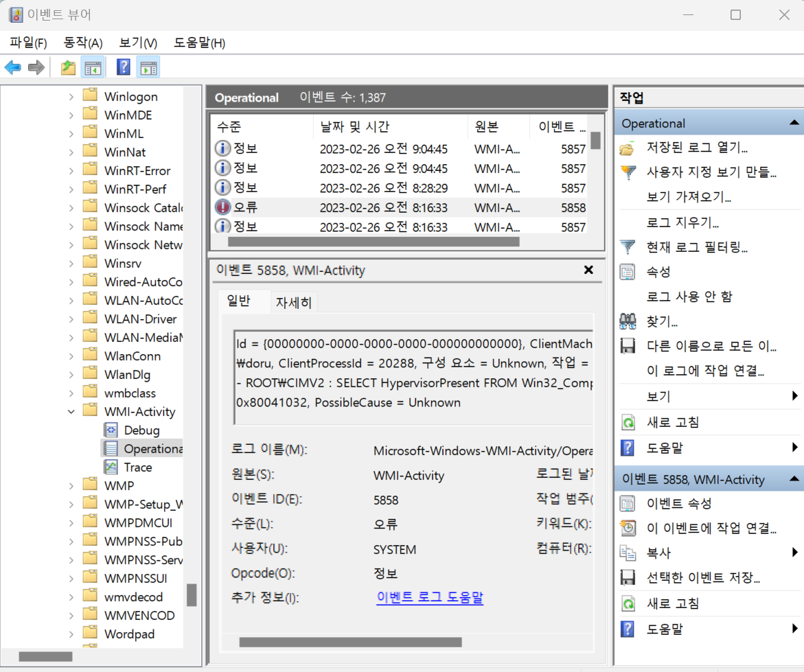Close the event 5858 preview pane
Viewport: 804px width, 672px height.
[588, 270]
